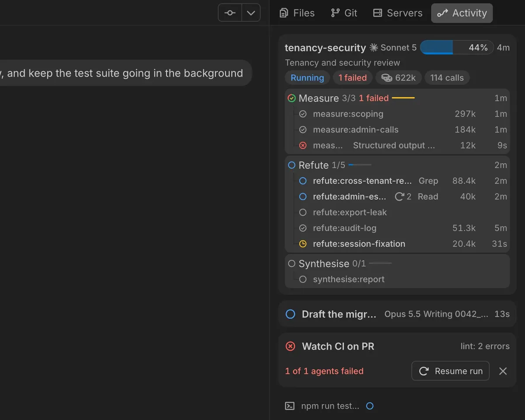
Task: Collapse the Measure stage group
Action: 397,98
